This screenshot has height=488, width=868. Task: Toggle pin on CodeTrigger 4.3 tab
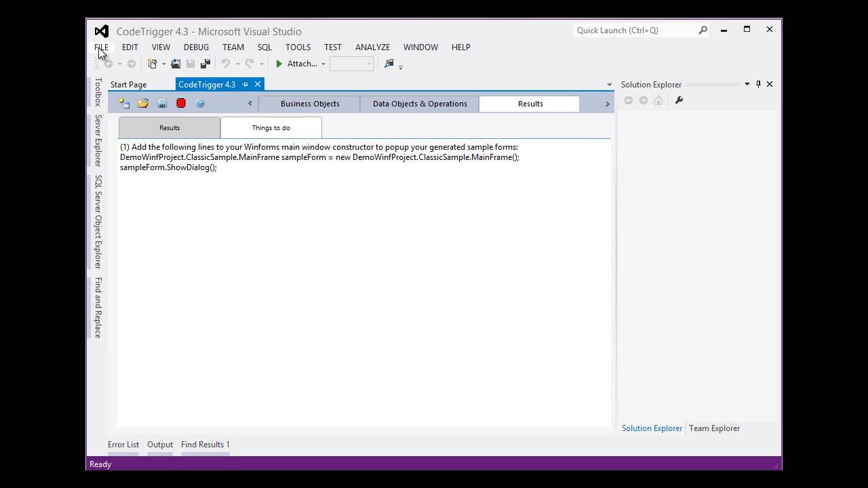[x=245, y=84]
